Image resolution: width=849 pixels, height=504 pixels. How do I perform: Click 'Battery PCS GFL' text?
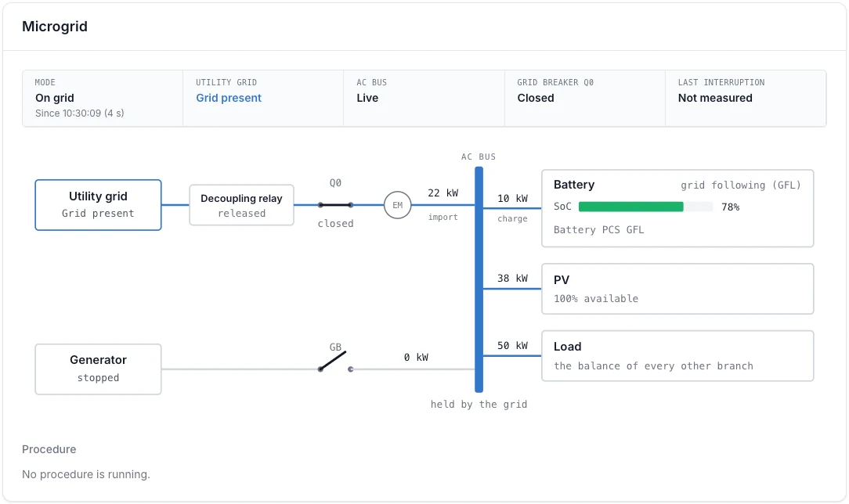click(599, 229)
